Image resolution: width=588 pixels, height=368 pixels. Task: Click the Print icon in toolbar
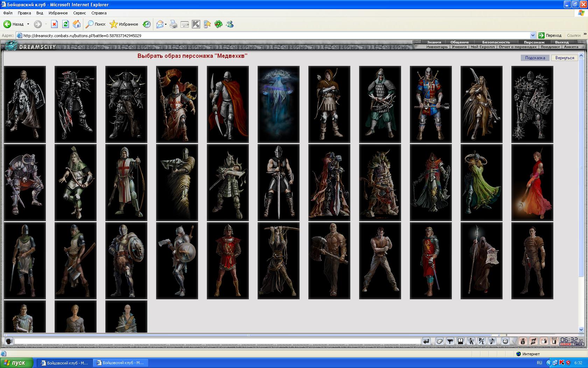pos(173,24)
